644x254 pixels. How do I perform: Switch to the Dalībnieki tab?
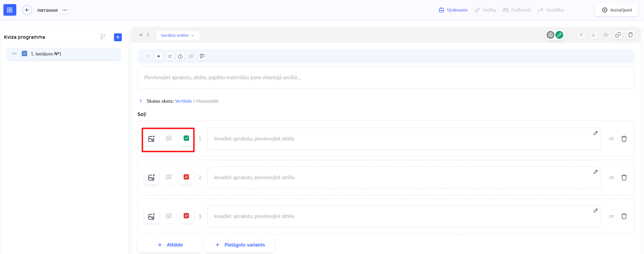coord(517,10)
